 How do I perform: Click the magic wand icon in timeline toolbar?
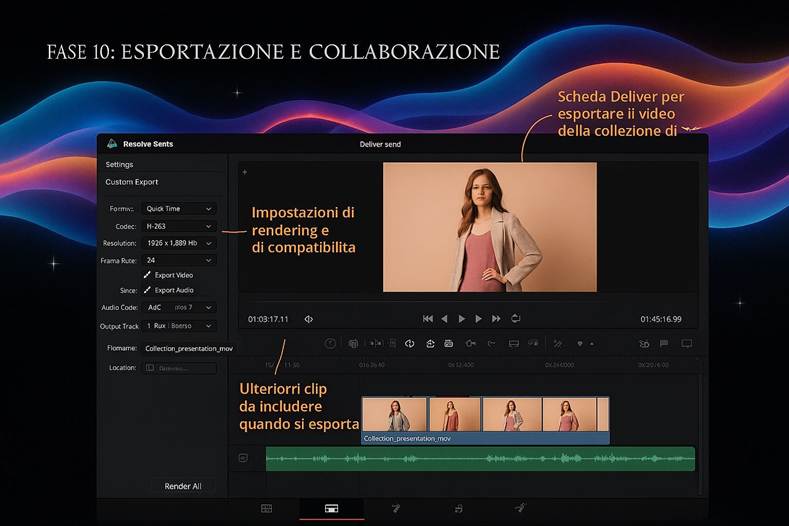pyautogui.click(x=558, y=343)
